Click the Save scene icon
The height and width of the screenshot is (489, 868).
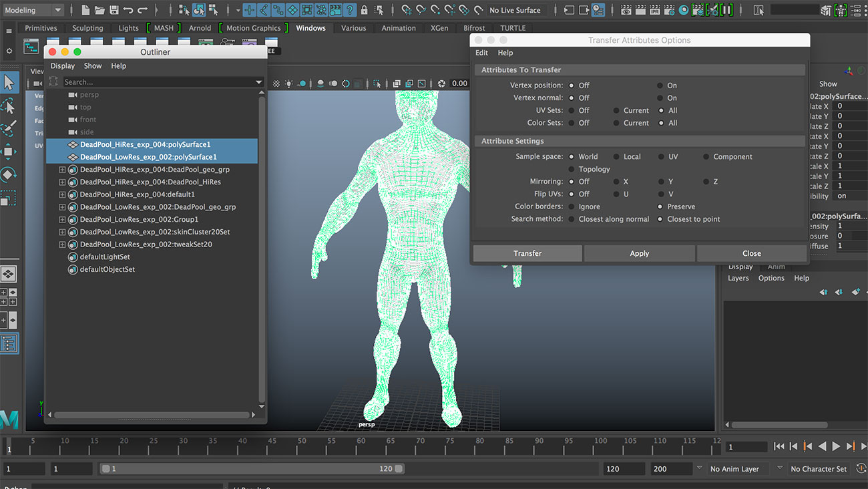[114, 10]
